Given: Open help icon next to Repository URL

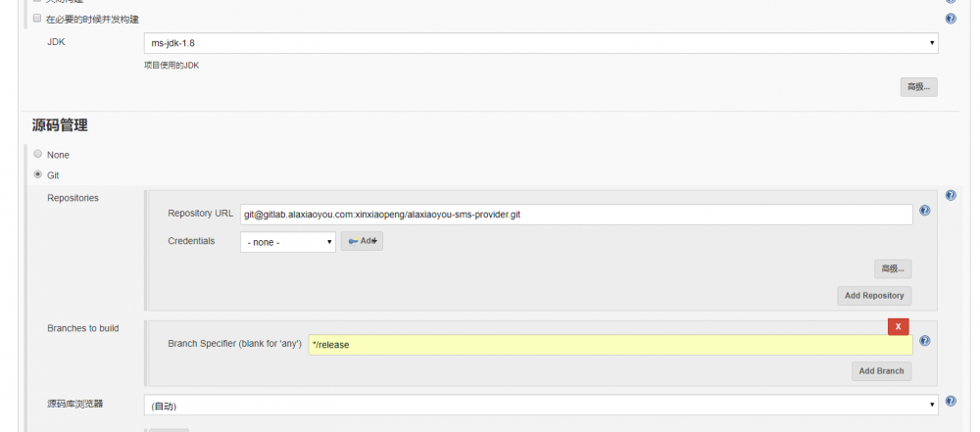Looking at the screenshot, I should (x=925, y=211).
